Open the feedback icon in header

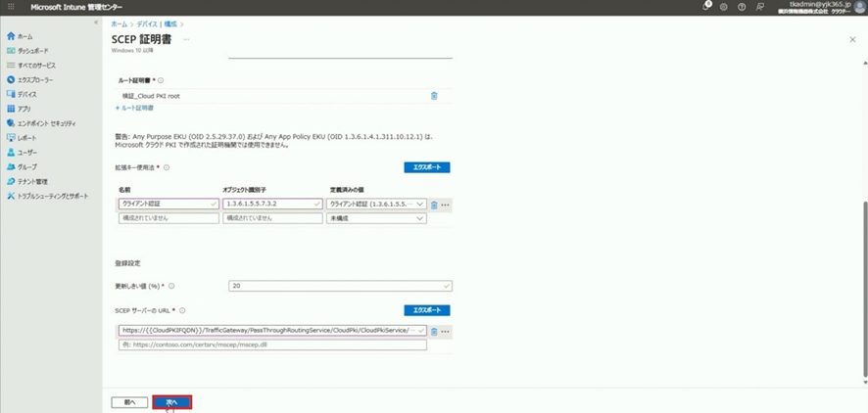pos(759,7)
